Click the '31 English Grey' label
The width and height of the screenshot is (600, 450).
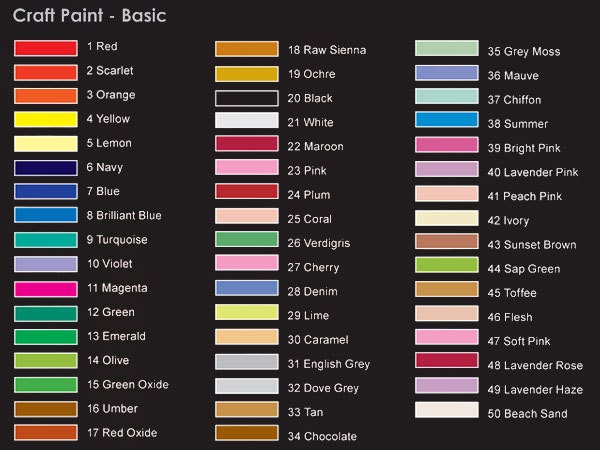tap(329, 364)
